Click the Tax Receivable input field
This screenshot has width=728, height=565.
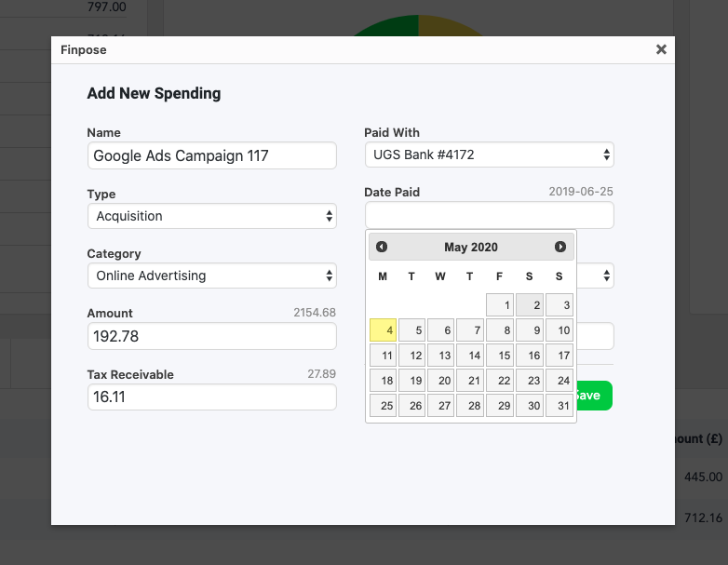(x=211, y=397)
